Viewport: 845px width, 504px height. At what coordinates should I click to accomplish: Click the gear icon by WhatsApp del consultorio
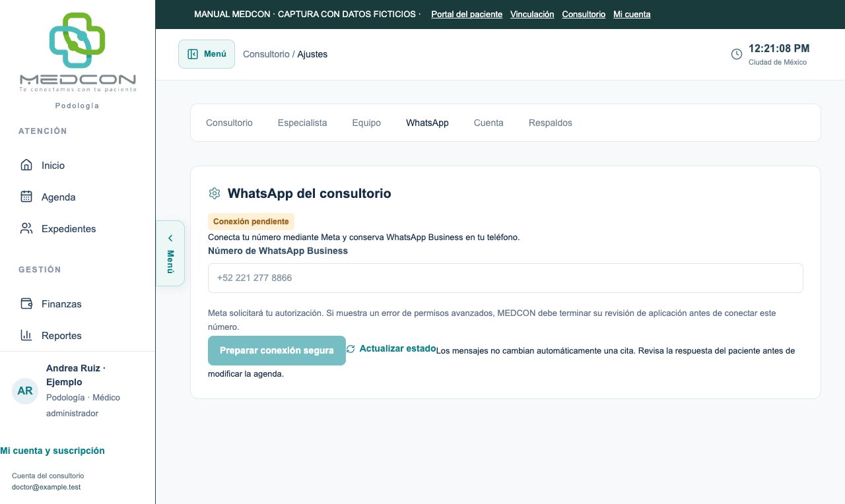(x=214, y=193)
